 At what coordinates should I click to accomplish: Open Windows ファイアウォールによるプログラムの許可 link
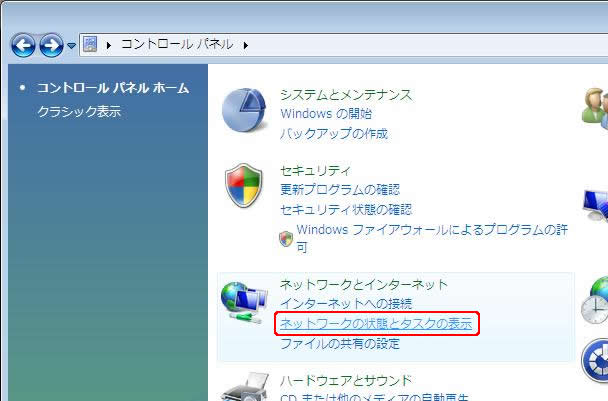point(432,238)
